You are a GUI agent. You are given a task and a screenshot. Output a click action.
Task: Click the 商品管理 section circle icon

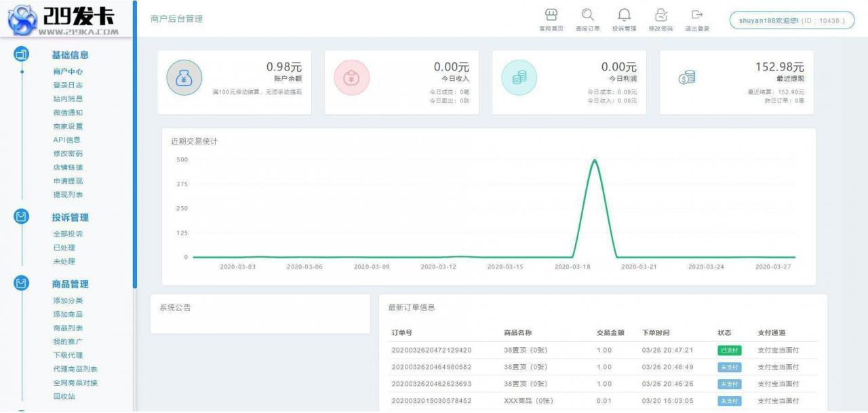[x=22, y=283]
